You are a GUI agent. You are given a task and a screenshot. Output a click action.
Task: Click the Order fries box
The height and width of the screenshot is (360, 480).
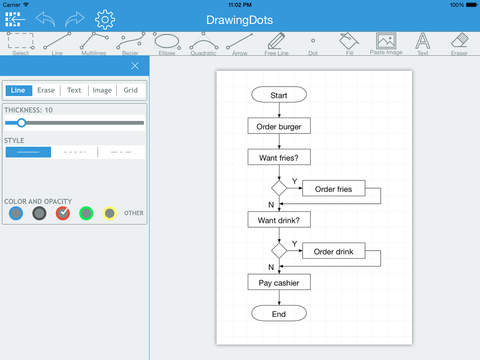tap(334, 189)
